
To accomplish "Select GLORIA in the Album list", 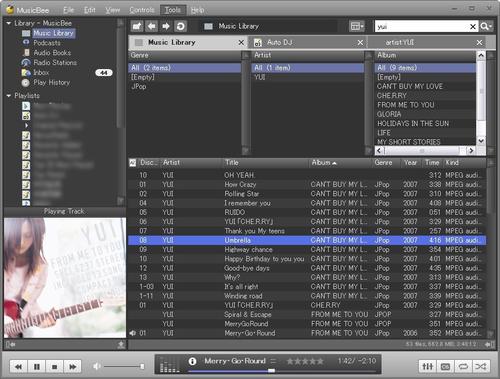I will click(425, 114).
